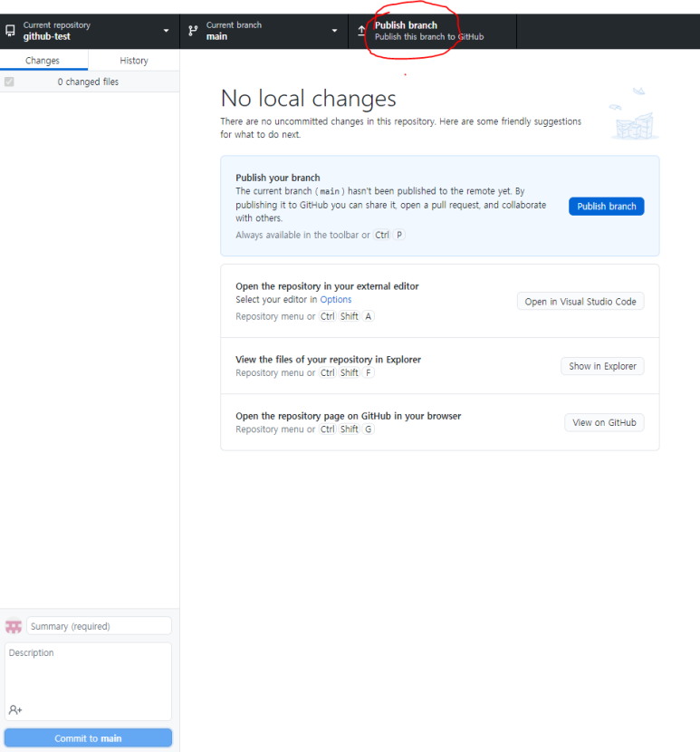This screenshot has width=700, height=752.
Task: Click the toolbar Publish branch to GitHub item
Action: (433, 31)
